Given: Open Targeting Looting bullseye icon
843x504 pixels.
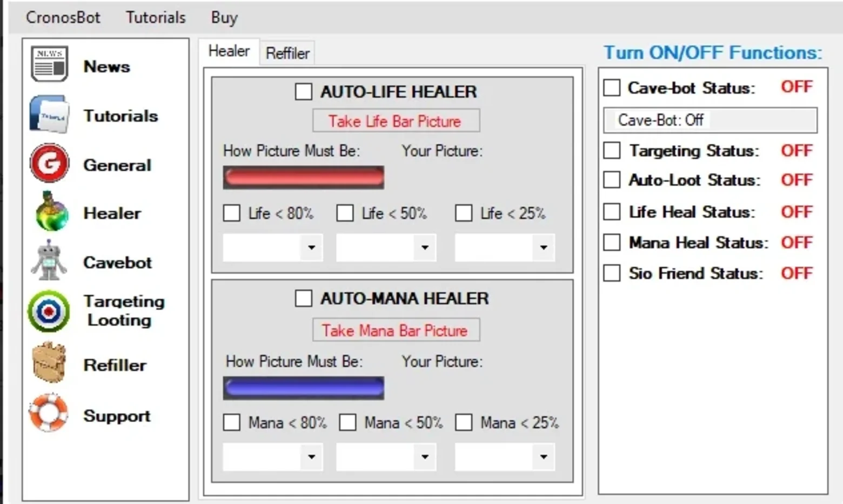Looking at the screenshot, I should [49, 311].
